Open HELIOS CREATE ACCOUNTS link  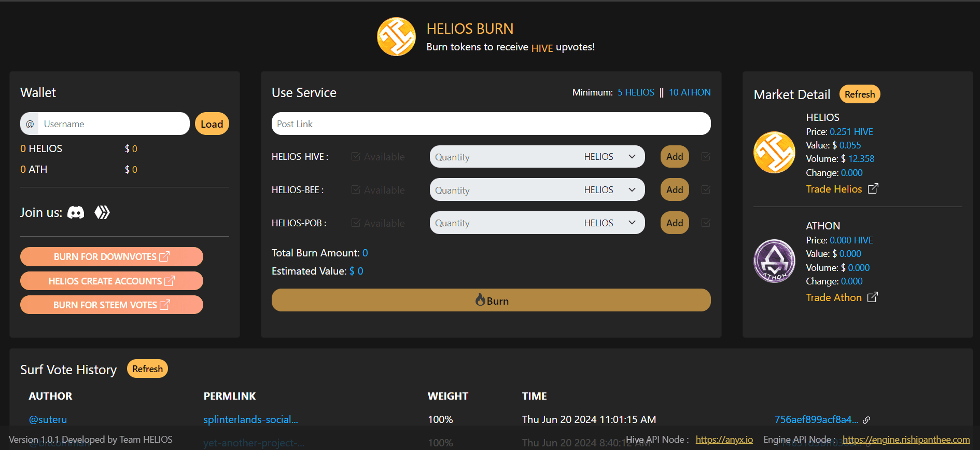click(x=111, y=281)
